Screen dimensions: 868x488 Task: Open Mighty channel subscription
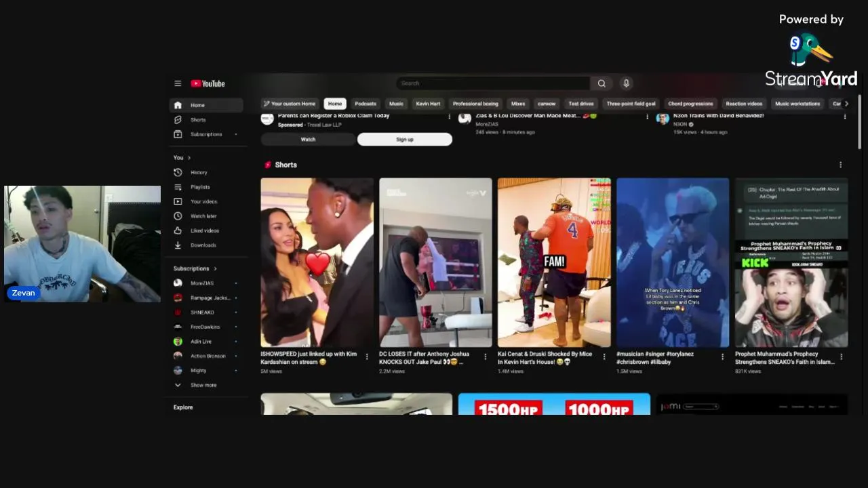(206, 371)
